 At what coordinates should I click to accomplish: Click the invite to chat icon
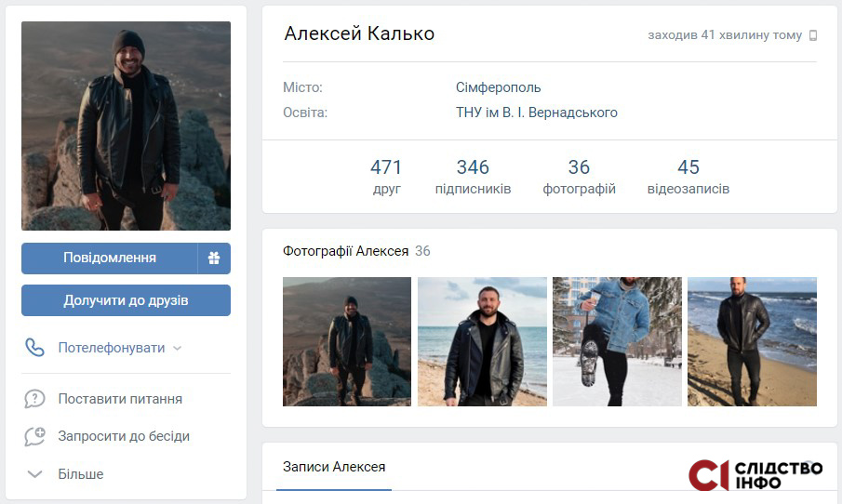[x=35, y=436]
